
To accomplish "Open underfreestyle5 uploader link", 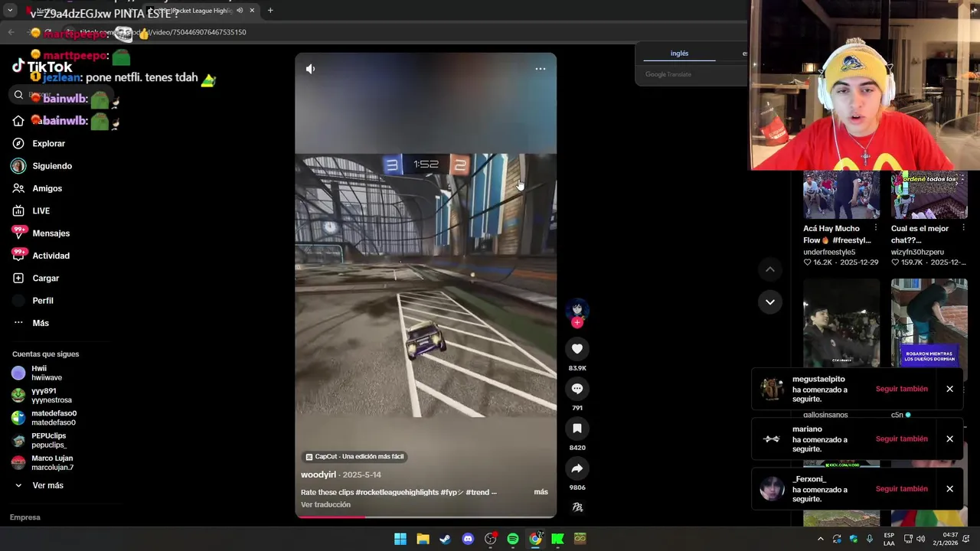I will 829,252.
